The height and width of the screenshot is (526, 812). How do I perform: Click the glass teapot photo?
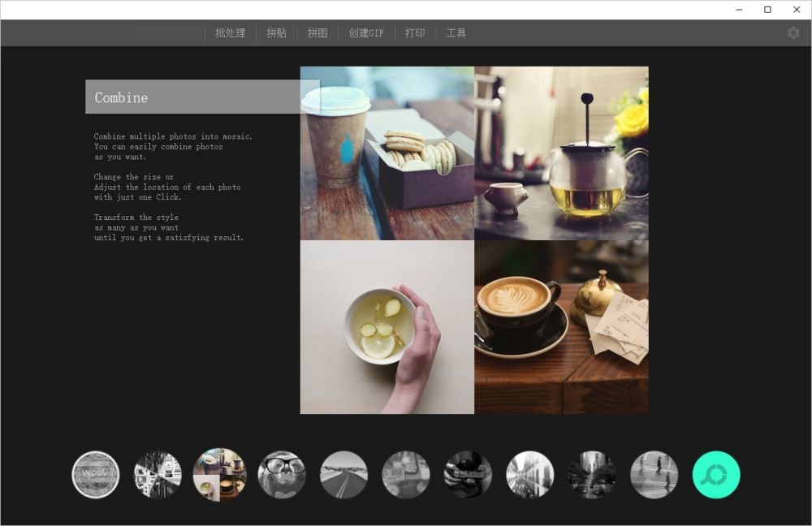[x=561, y=153]
